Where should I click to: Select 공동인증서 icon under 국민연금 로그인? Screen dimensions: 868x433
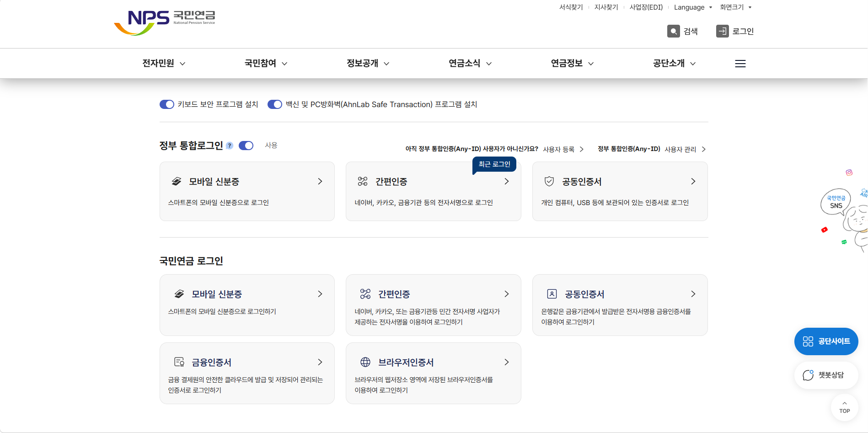[552, 294]
